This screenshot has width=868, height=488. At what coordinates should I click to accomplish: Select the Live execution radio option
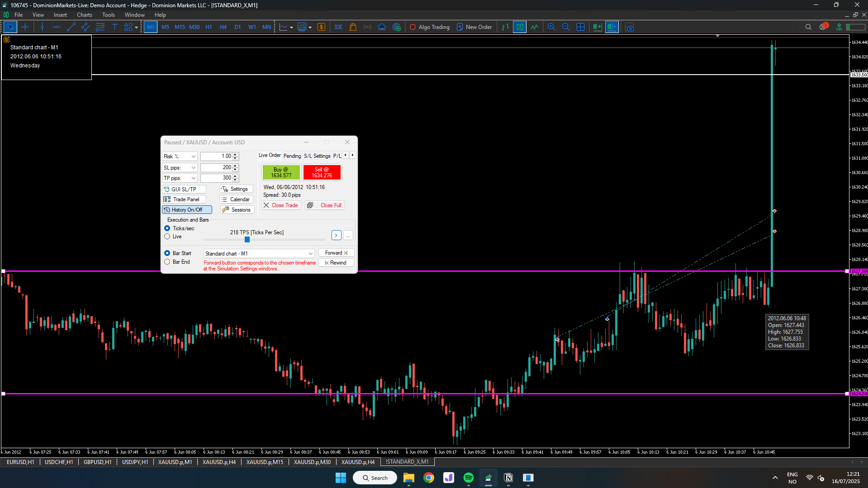tap(167, 237)
